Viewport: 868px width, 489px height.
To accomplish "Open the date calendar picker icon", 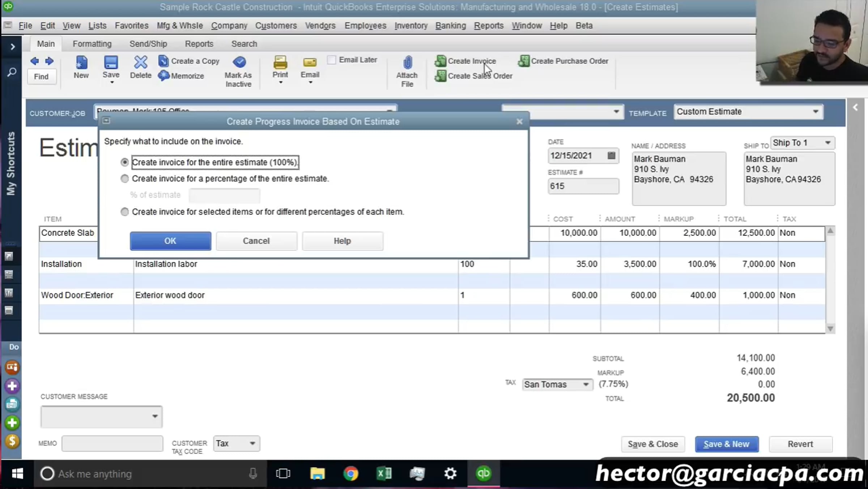I will (x=611, y=156).
